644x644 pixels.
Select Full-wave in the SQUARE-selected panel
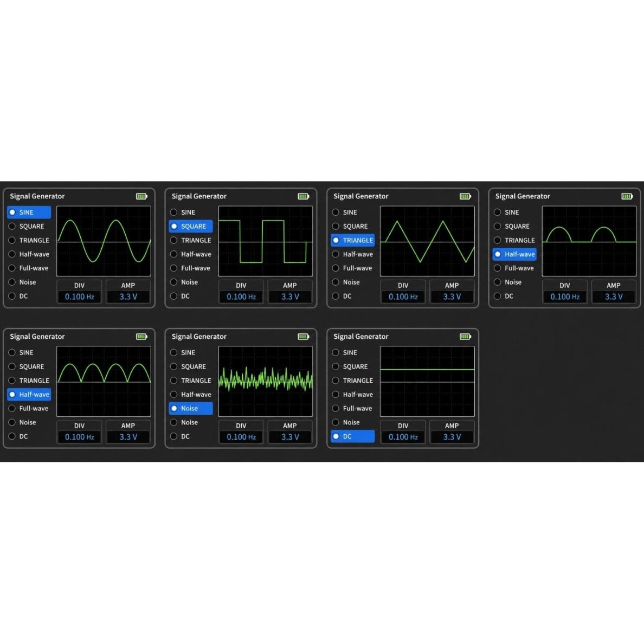(191, 268)
